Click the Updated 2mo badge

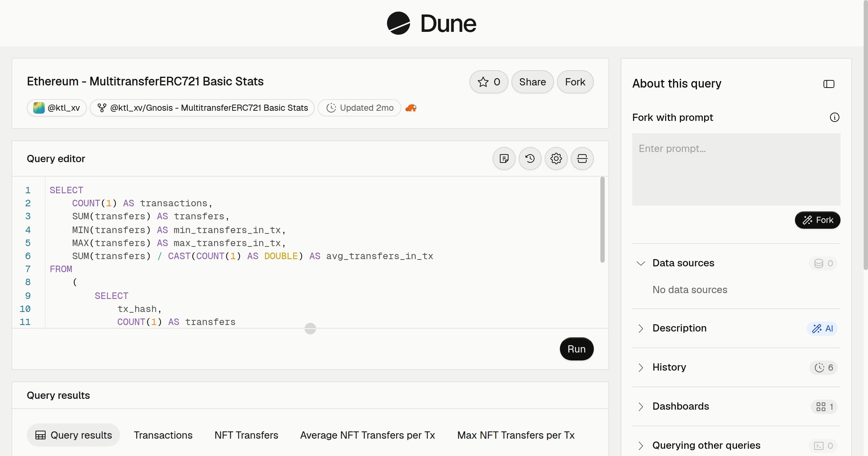click(x=359, y=108)
